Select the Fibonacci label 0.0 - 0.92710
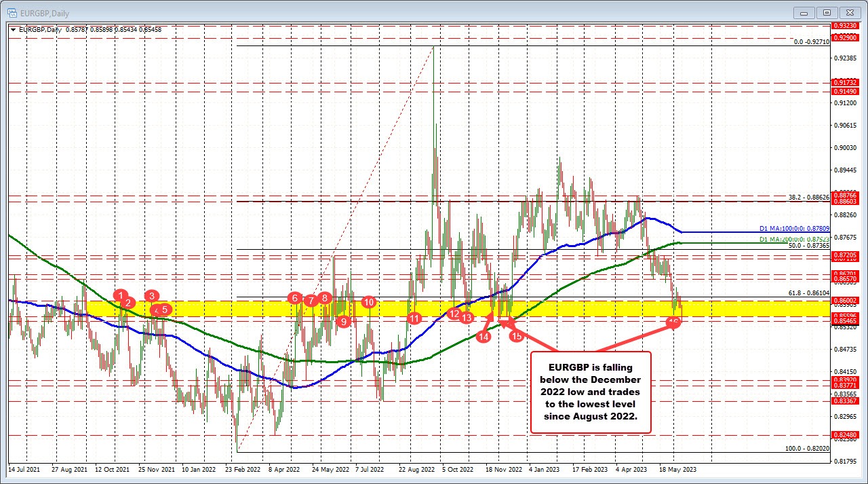This screenshot has width=868, height=484. (812, 42)
